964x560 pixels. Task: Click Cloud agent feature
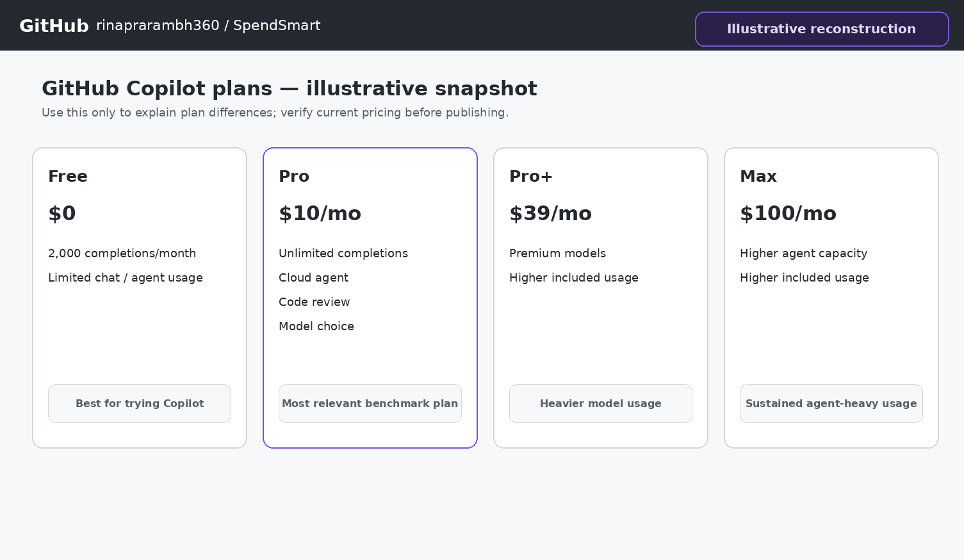pos(313,278)
